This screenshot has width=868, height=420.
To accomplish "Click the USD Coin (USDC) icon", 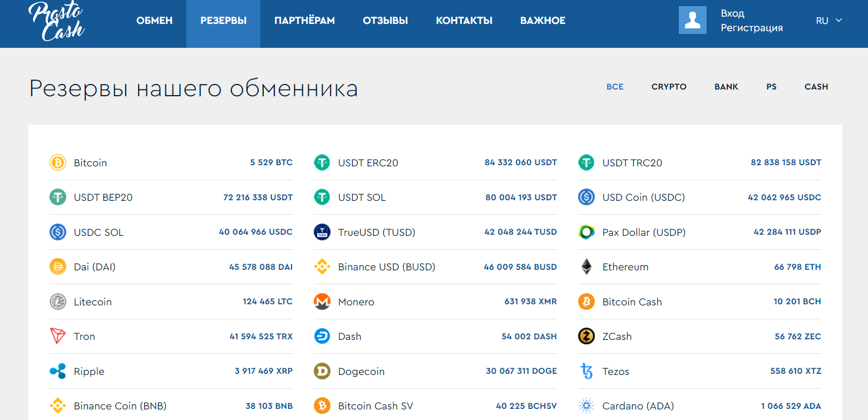I will pyautogui.click(x=586, y=197).
